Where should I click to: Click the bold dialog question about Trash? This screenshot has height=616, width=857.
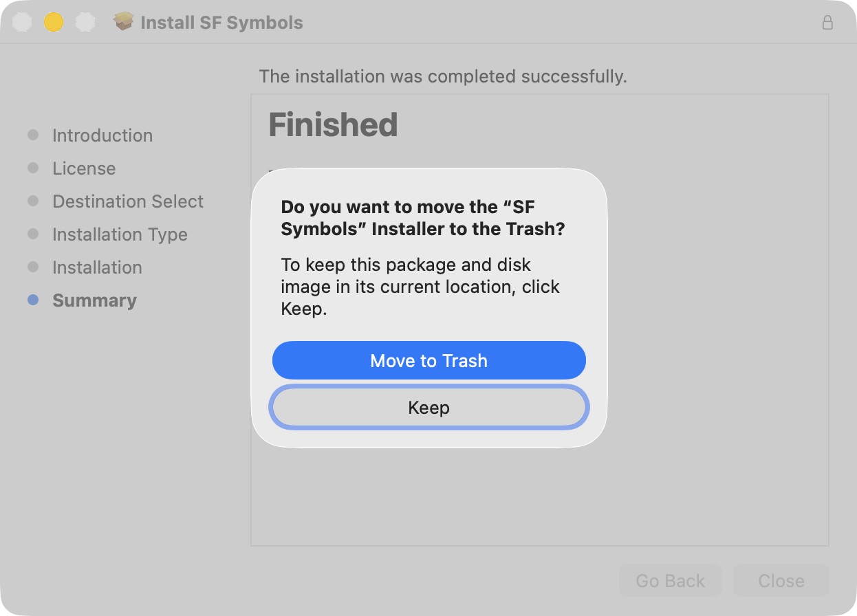tap(422, 218)
